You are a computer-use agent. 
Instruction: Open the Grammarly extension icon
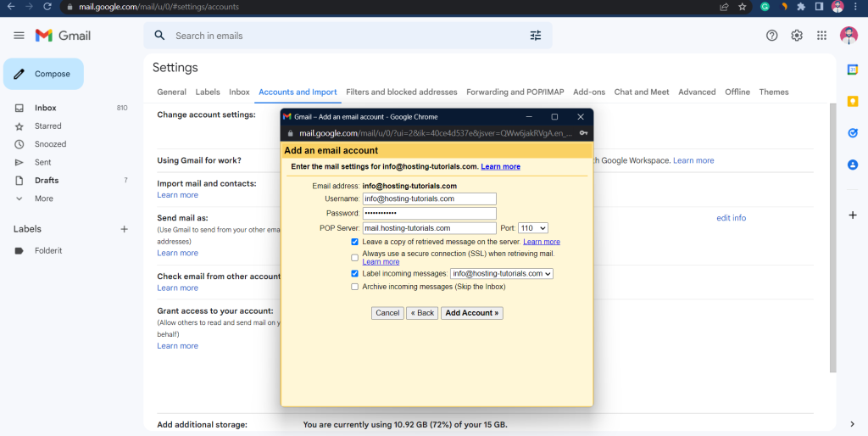(x=765, y=7)
